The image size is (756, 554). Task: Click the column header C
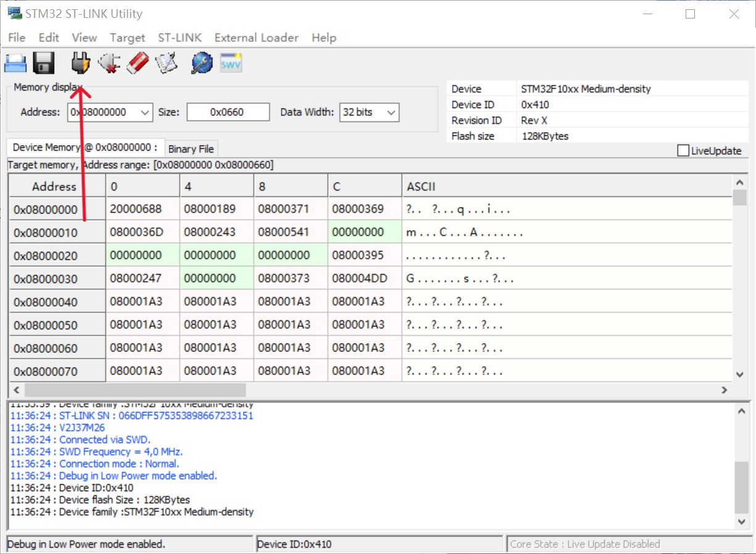coord(365,186)
